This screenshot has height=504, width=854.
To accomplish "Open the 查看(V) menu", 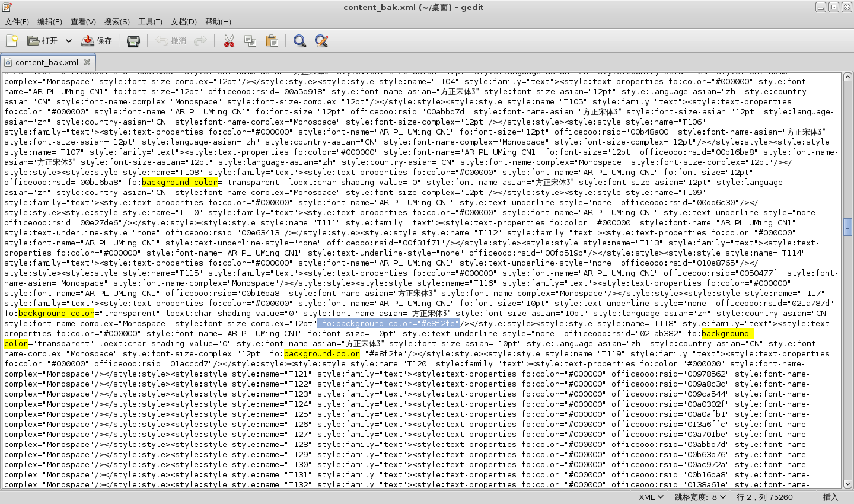I will 83,22.
